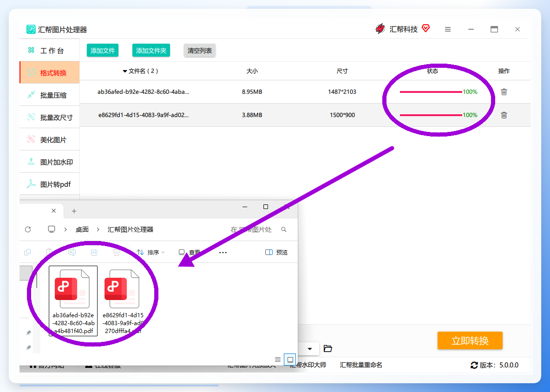Delete the e8629fd1 row with trash icon

504,115
